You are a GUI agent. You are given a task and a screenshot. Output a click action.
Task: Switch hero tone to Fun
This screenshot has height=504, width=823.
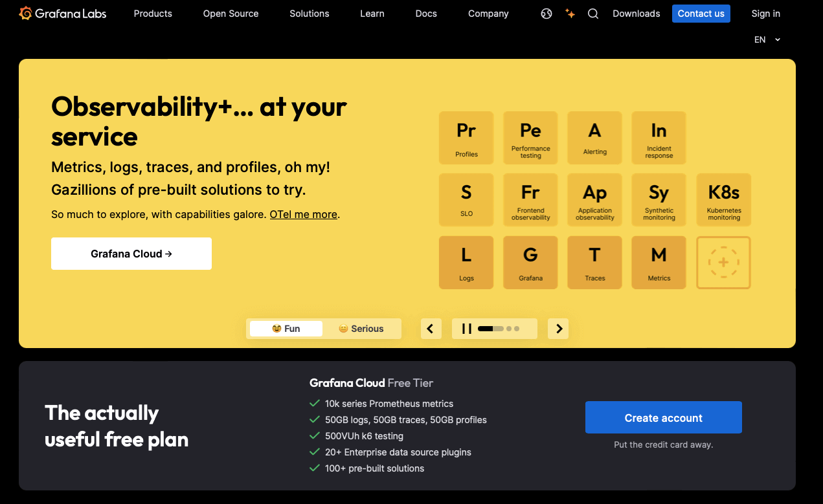point(286,329)
